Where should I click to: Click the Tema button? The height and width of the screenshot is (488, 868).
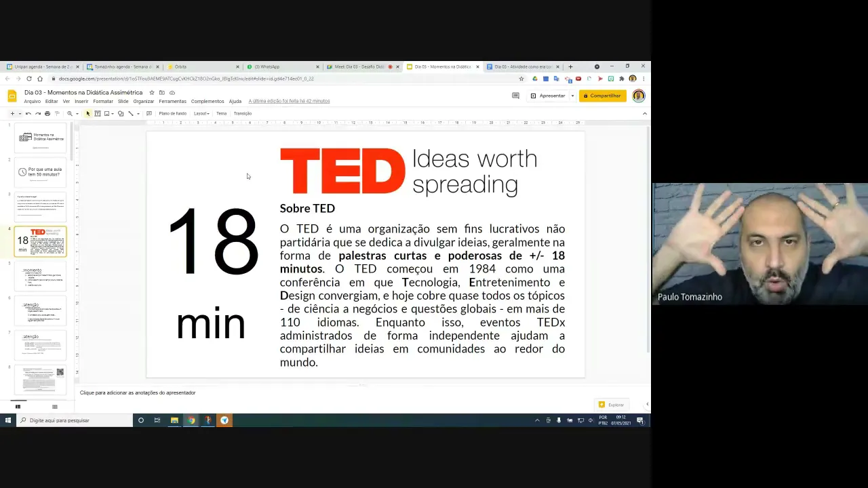point(221,113)
